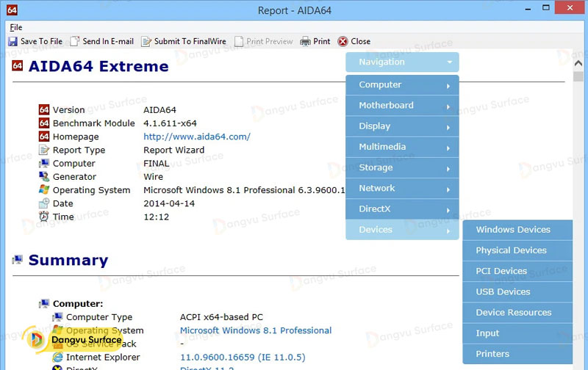Viewport: 588px width, 370px height.
Task: Select USB Devices in submenu
Action: [x=517, y=292]
